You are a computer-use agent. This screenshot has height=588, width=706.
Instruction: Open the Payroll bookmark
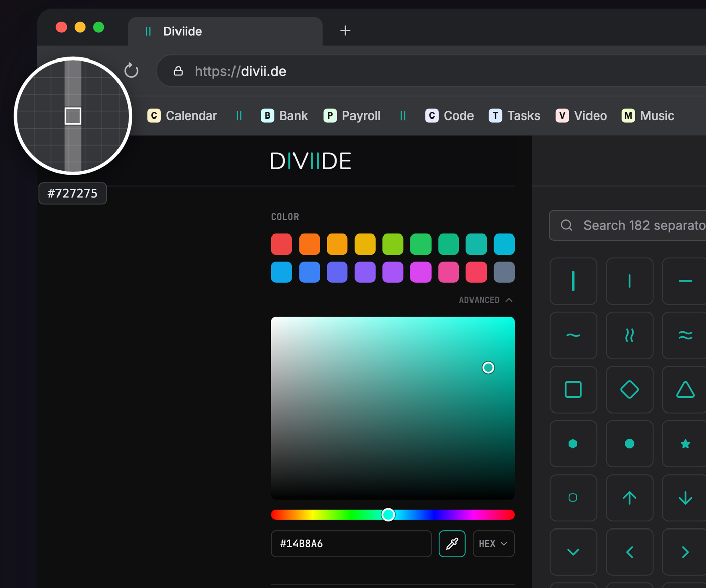[x=352, y=116]
